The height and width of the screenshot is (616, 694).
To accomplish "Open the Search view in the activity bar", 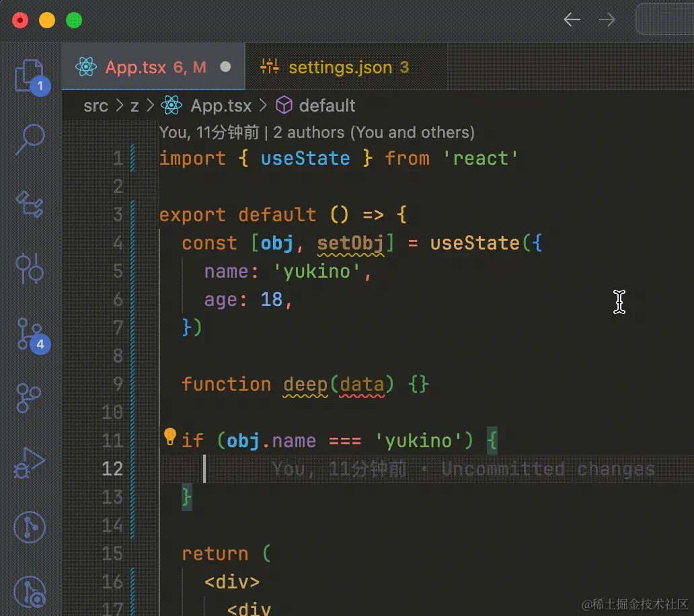I will click(30, 139).
